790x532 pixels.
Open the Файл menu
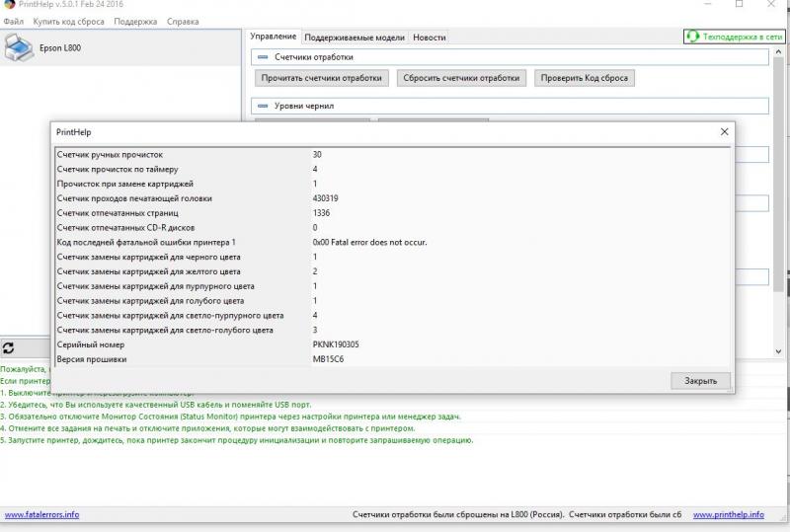(14, 22)
